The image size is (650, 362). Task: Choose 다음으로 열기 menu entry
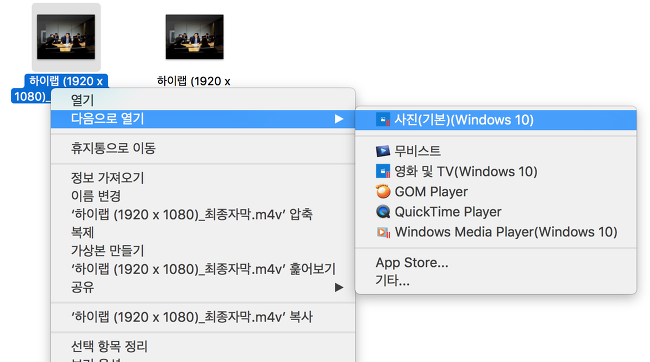tap(203, 119)
